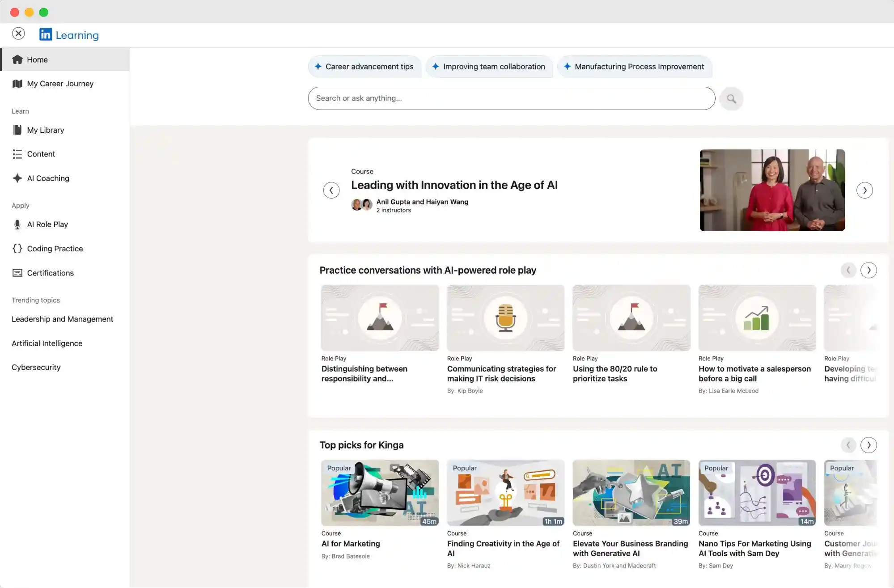
Task: Open My Career Journey page
Action: click(x=65, y=84)
